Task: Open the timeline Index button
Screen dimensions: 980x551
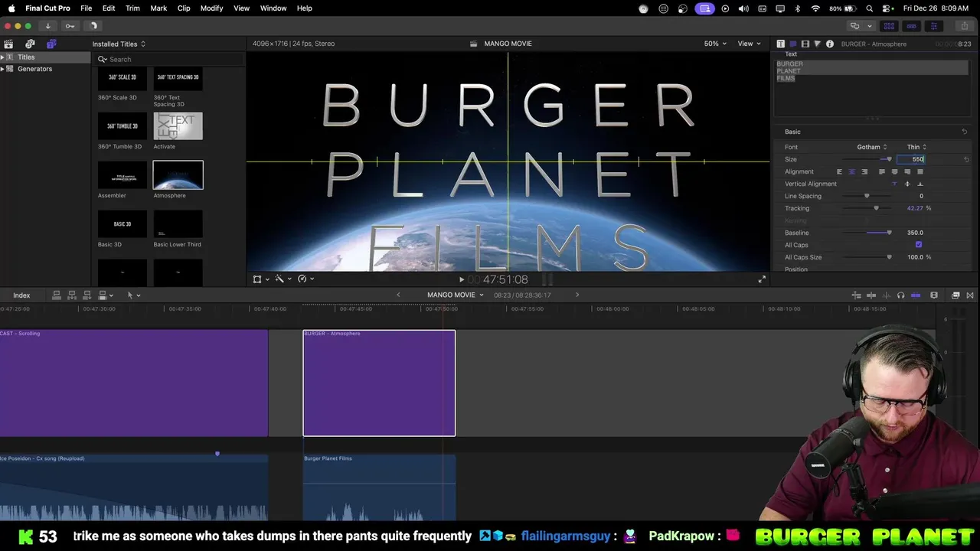Action: [x=21, y=295]
